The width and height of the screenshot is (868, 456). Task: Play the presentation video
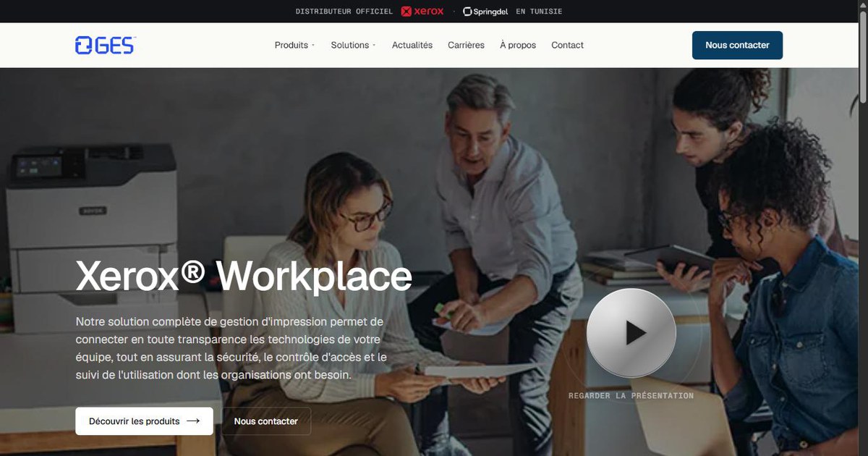(631, 333)
